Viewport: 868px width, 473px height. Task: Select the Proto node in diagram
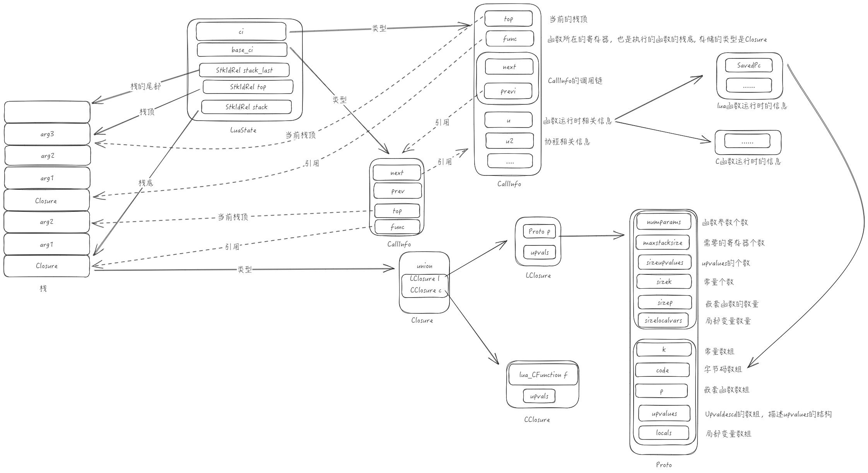click(x=670, y=338)
